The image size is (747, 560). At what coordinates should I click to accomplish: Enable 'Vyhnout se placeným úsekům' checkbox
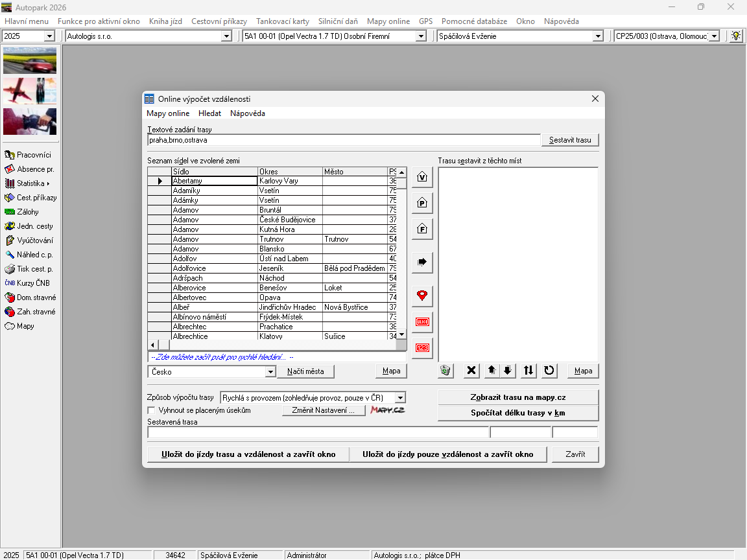point(152,410)
